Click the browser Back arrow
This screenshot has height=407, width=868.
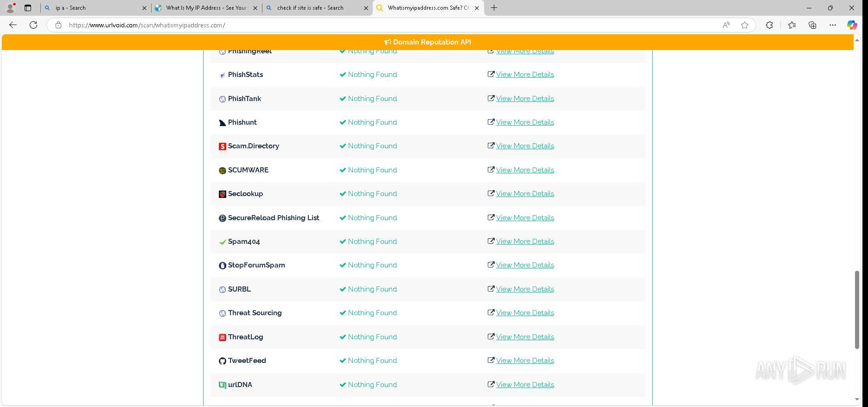tap(13, 25)
